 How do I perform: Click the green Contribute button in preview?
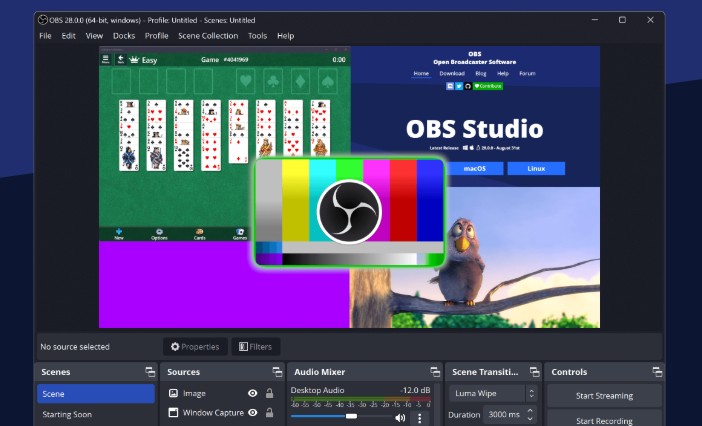coord(488,86)
